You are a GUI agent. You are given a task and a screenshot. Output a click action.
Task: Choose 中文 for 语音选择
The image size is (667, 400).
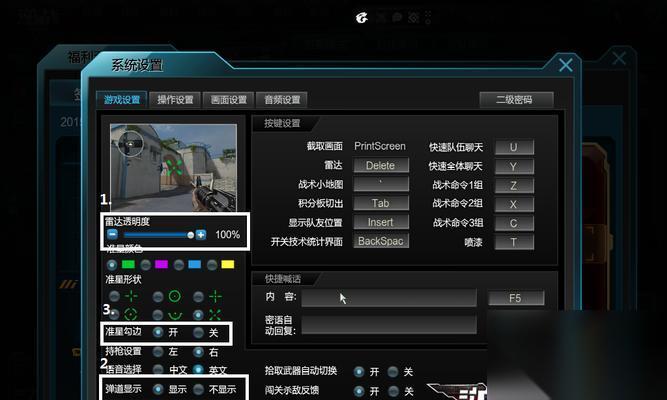[x=158, y=369]
